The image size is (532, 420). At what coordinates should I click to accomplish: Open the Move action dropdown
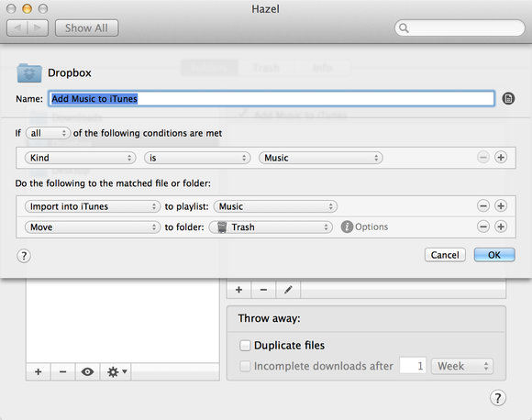[x=93, y=227]
